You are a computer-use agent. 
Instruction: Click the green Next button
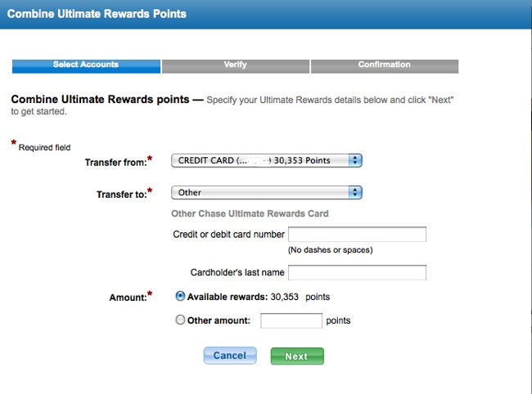pyautogui.click(x=297, y=356)
